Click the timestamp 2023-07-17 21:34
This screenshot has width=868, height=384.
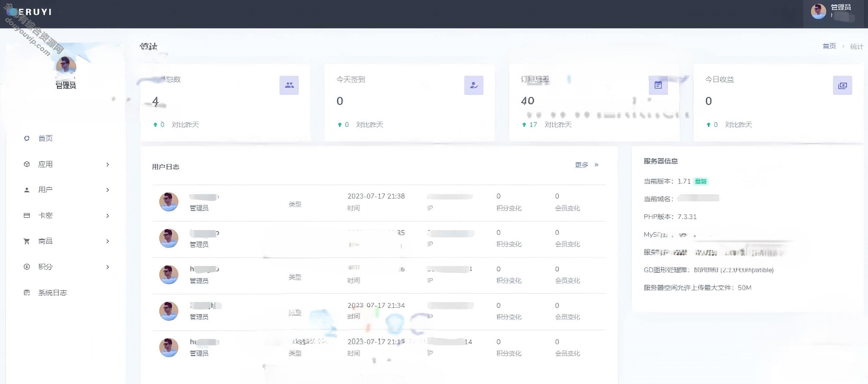376,306
